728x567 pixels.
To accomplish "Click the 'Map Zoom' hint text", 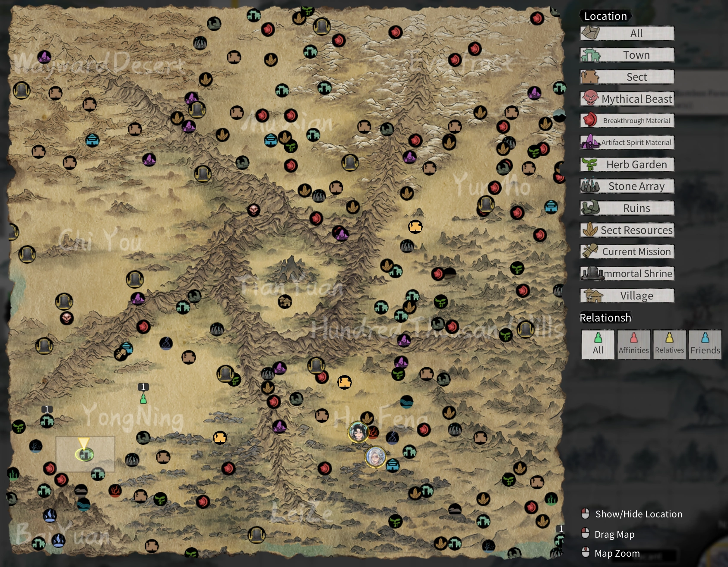I will [617, 553].
